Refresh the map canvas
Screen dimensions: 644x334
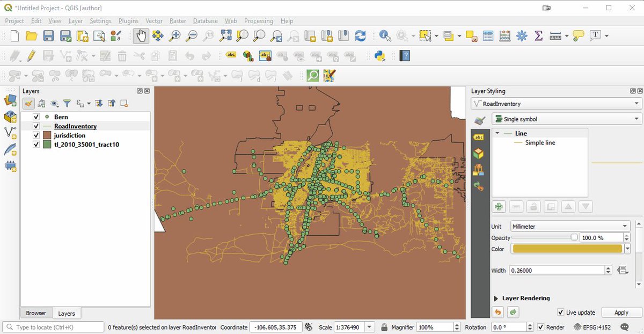[x=360, y=35]
